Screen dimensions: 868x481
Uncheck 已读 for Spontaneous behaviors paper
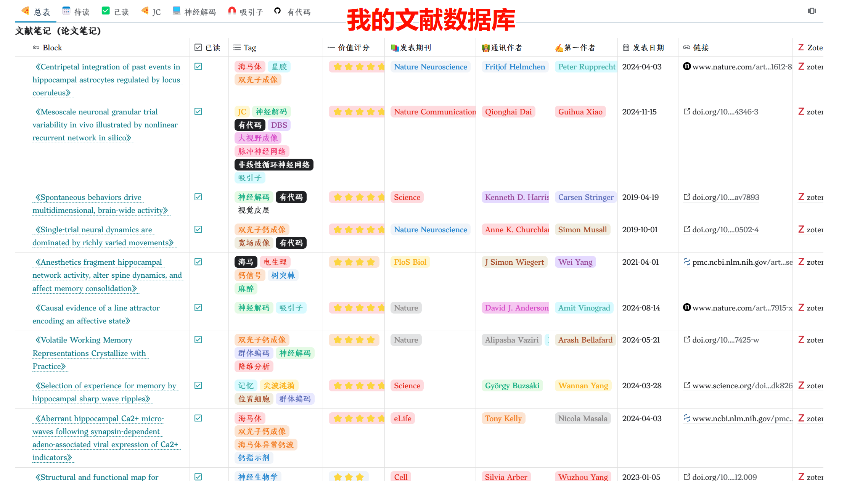point(198,197)
